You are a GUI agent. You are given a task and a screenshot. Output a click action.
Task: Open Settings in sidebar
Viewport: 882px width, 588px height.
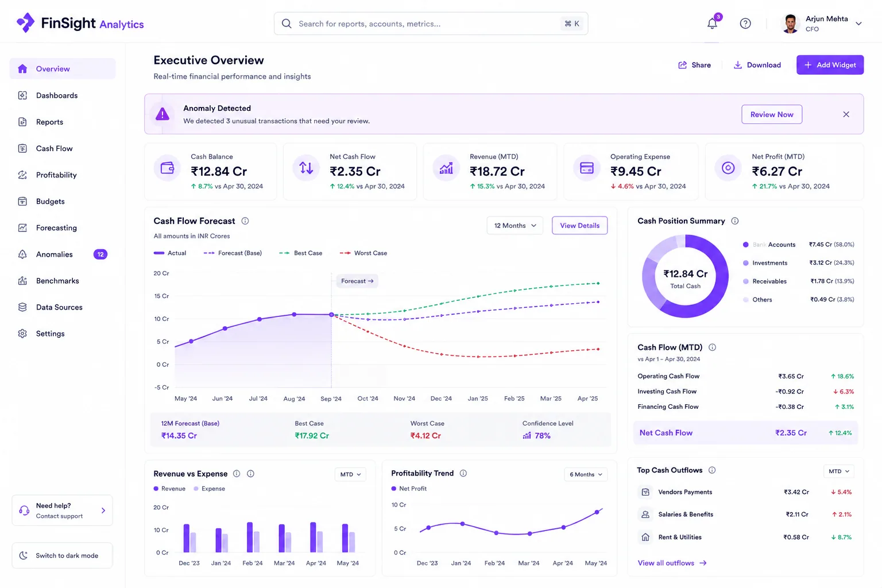(63, 333)
